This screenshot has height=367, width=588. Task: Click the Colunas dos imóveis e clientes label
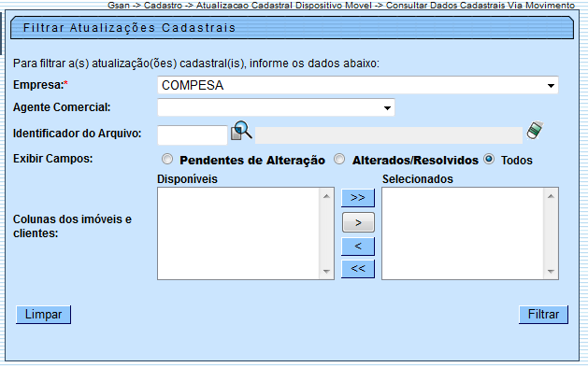click(72, 226)
